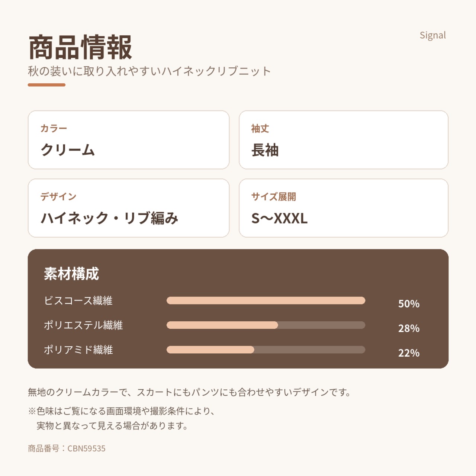Click the 22% percentage value
The image size is (476, 476).
tap(409, 353)
